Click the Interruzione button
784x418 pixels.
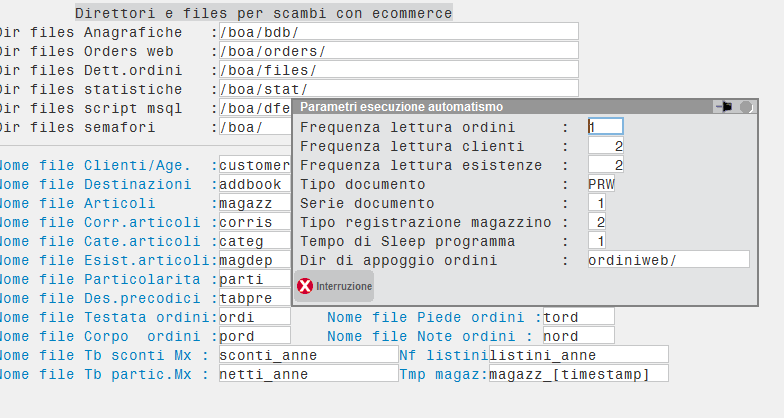tap(334, 286)
